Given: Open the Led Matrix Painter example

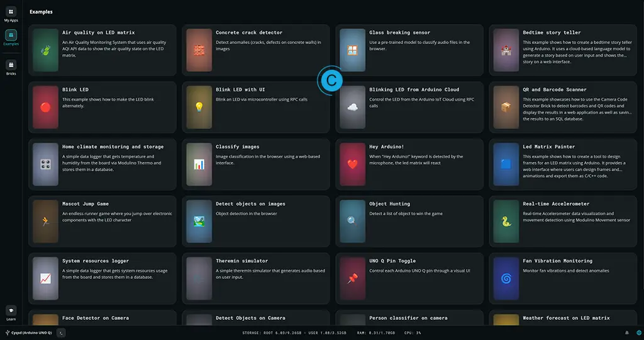Looking at the screenshot, I should 548,147.
